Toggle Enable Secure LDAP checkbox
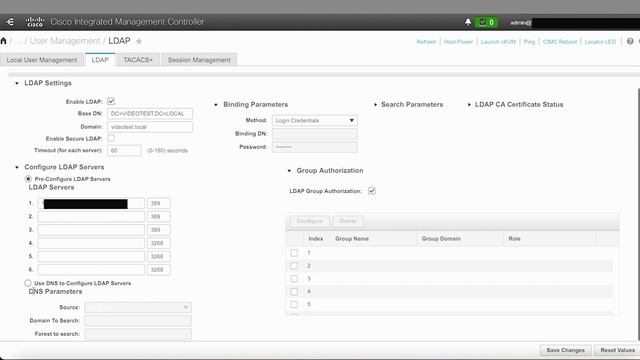Screen dimensions: 640x360 point(111,138)
